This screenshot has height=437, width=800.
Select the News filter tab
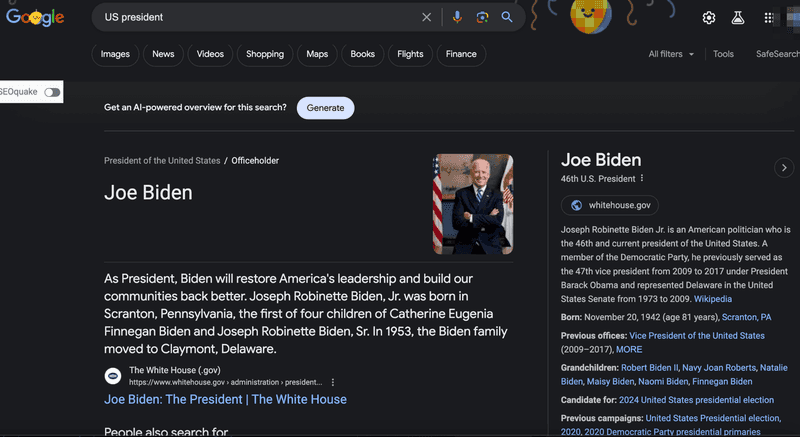coord(163,54)
